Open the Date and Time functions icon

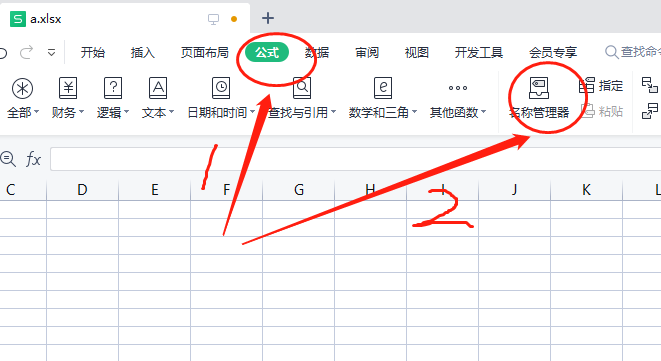click(x=221, y=88)
